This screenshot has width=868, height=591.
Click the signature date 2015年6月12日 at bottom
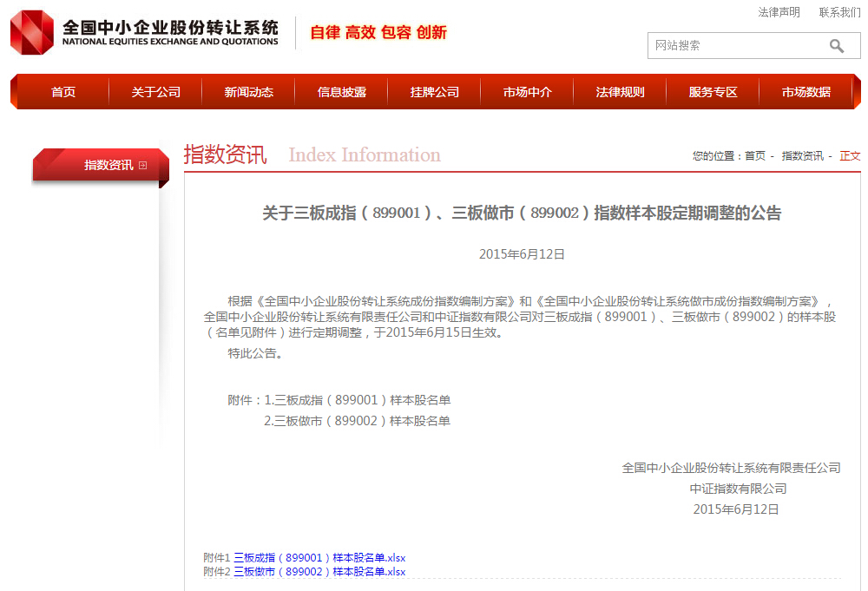736,509
